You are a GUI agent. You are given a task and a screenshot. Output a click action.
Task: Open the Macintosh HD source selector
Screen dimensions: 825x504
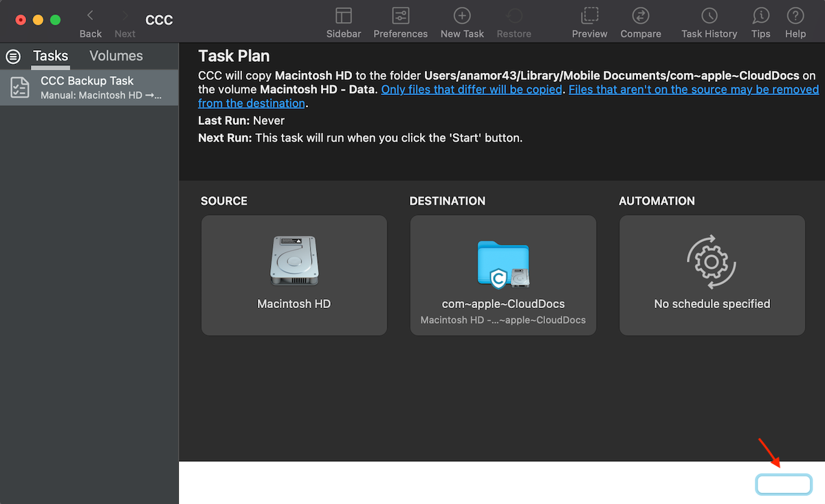(x=294, y=275)
